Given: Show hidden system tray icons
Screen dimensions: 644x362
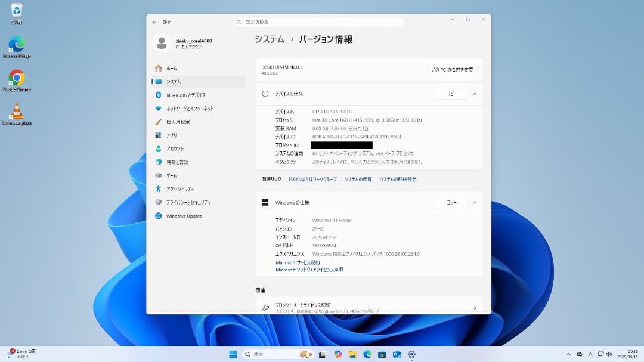Looking at the screenshot, I should coord(569,354).
